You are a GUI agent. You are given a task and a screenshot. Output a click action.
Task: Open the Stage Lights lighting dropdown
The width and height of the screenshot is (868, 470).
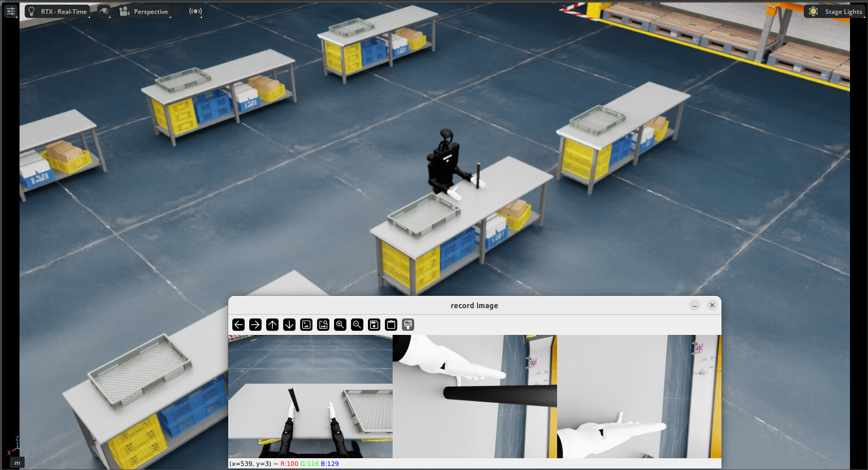pyautogui.click(x=835, y=11)
